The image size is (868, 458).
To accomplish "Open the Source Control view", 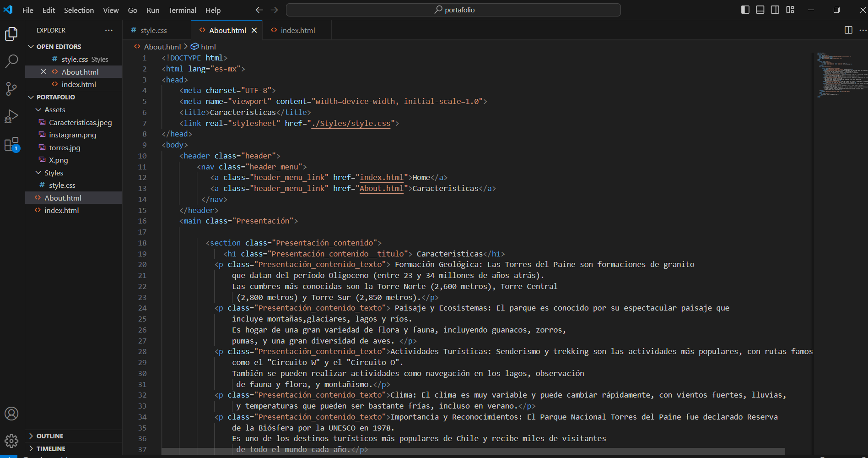I will pos(11,88).
